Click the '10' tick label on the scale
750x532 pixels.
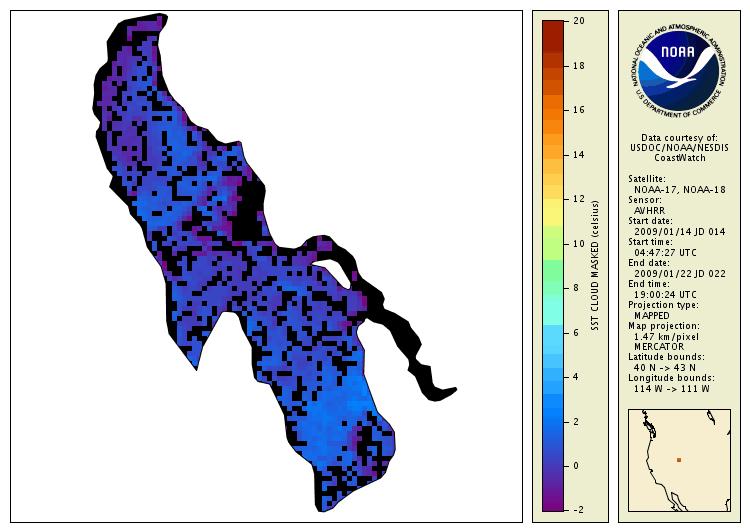(579, 244)
